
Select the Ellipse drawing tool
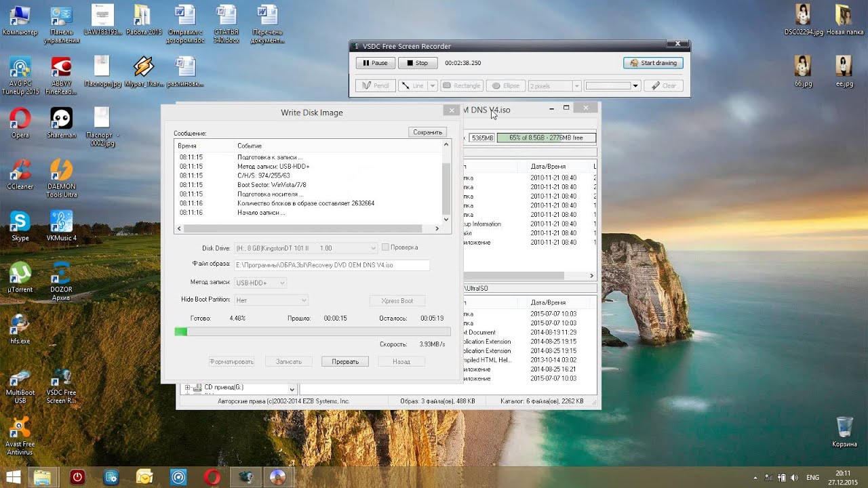point(505,86)
